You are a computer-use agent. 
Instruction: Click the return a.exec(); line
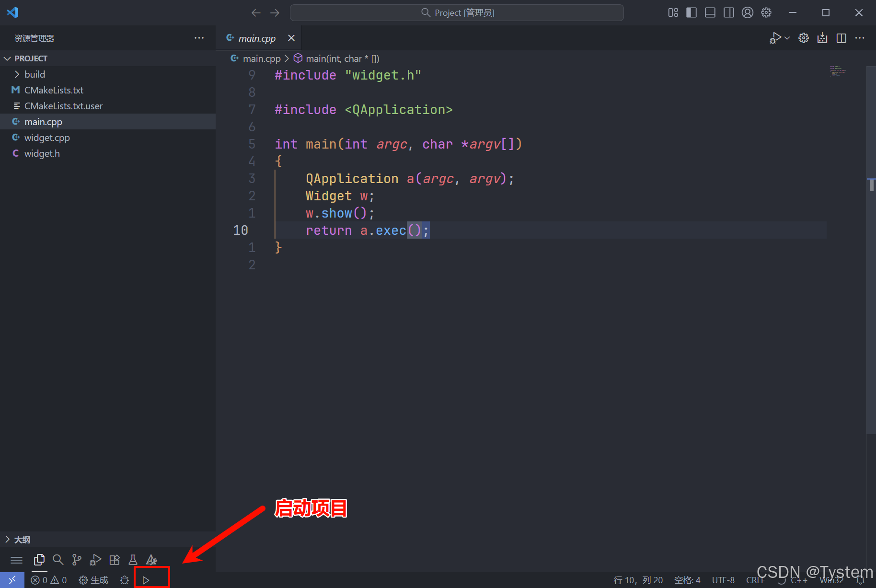coord(368,231)
